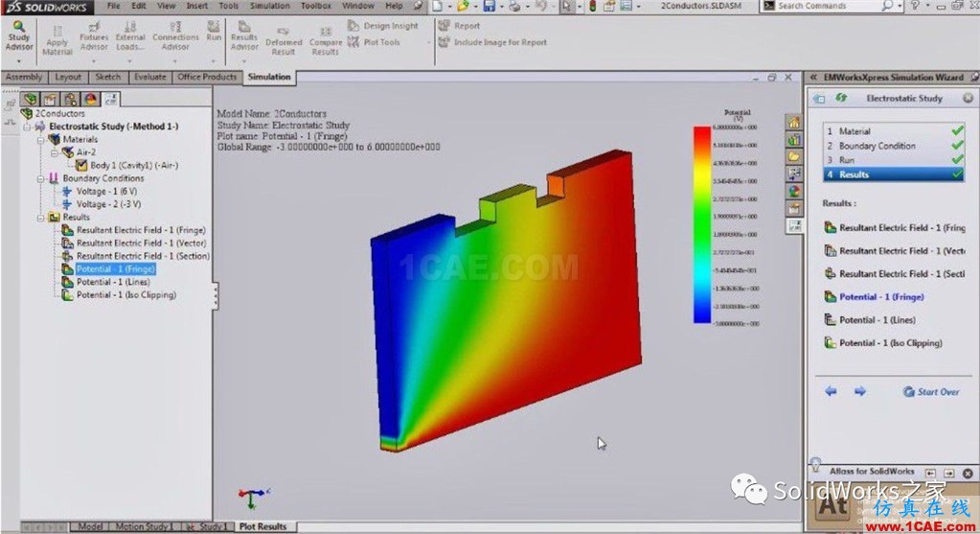Select wizard step 1 Material

(895, 131)
